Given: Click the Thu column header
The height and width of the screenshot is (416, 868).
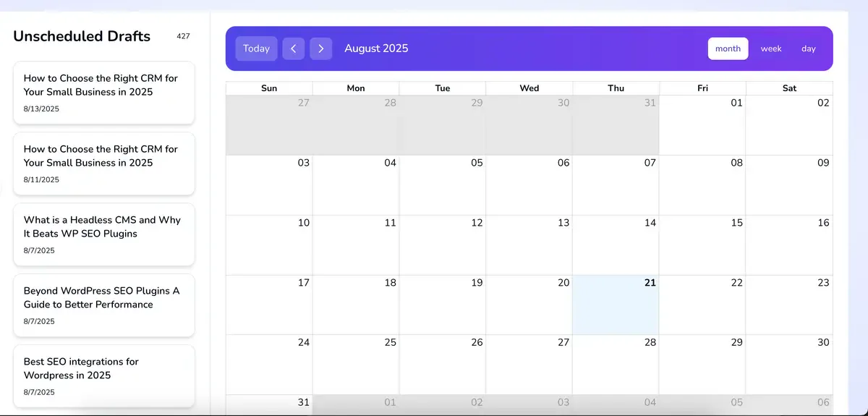Looking at the screenshot, I should (616, 88).
